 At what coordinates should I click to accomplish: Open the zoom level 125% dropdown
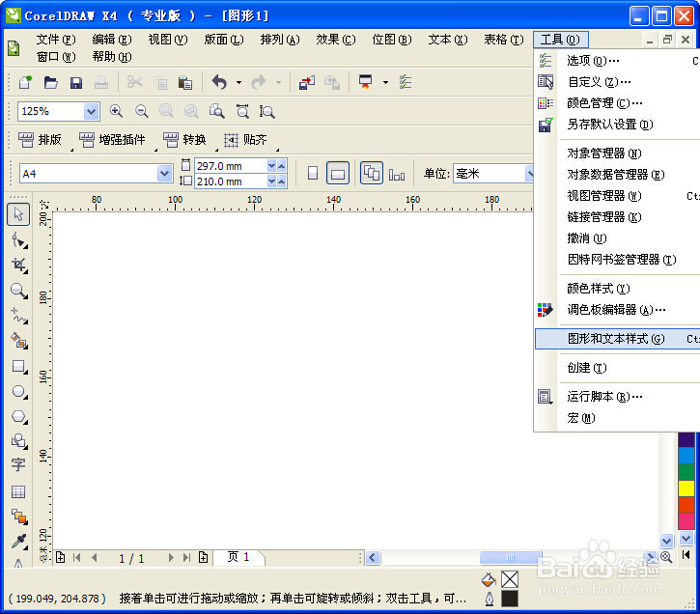pos(92,111)
